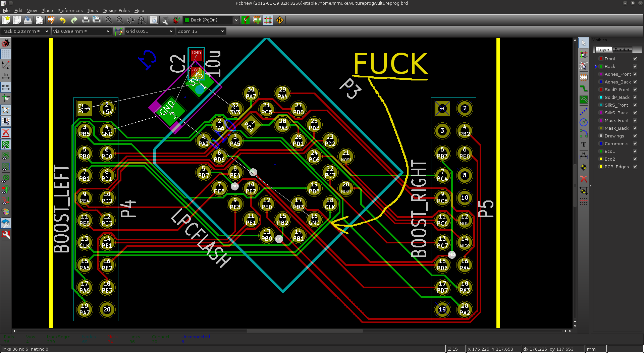Open the Grid size dropdown
The width and height of the screenshot is (644, 353).
150,31
